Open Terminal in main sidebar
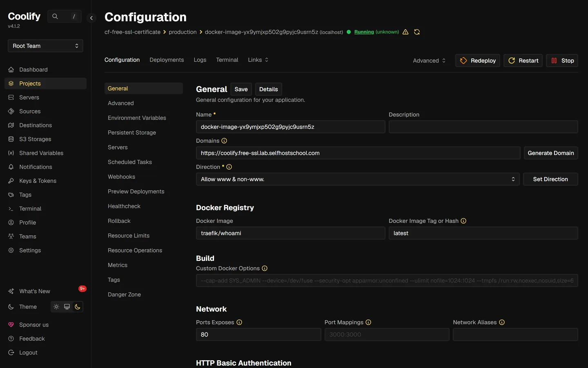 coord(45,209)
